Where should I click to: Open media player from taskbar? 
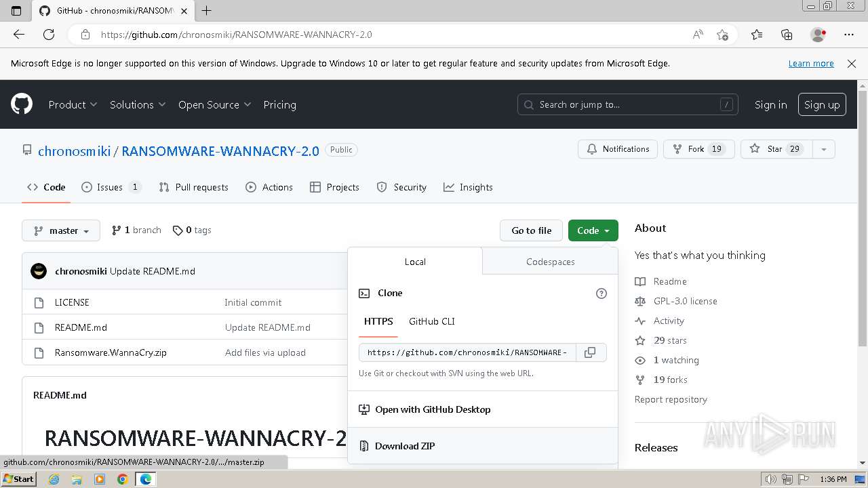point(100,479)
